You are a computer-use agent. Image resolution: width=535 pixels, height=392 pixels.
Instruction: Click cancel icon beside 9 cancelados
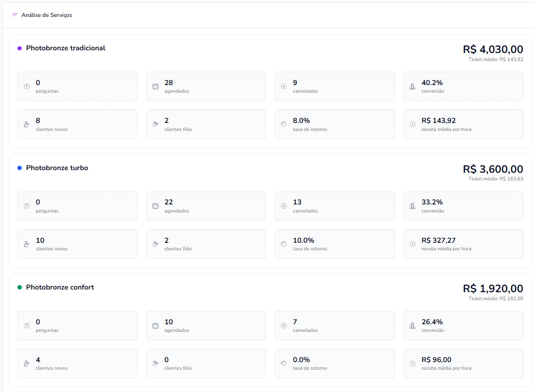click(x=284, y=86)
